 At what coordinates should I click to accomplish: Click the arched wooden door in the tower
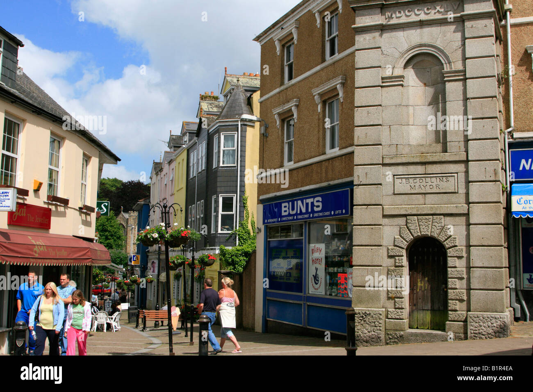point(427,284)
